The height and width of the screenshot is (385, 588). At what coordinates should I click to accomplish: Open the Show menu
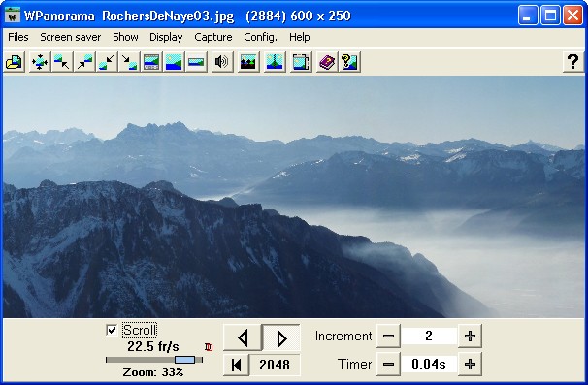[125, 37]
